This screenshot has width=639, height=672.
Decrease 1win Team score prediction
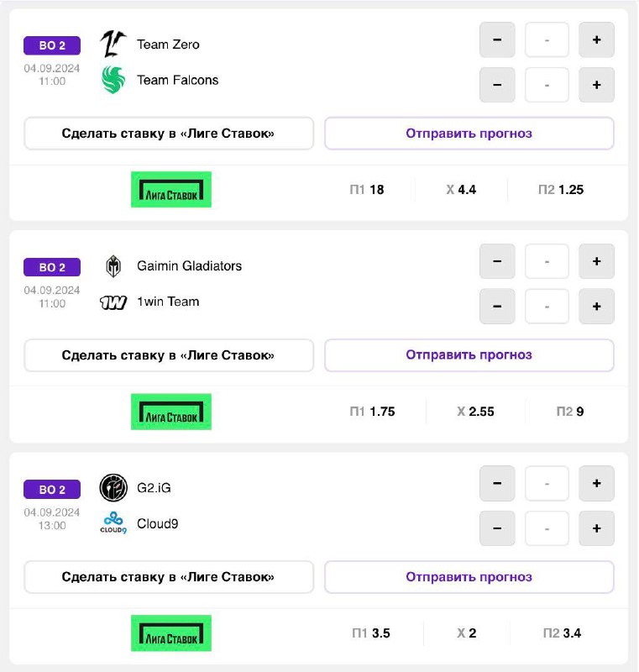[497, 307]
